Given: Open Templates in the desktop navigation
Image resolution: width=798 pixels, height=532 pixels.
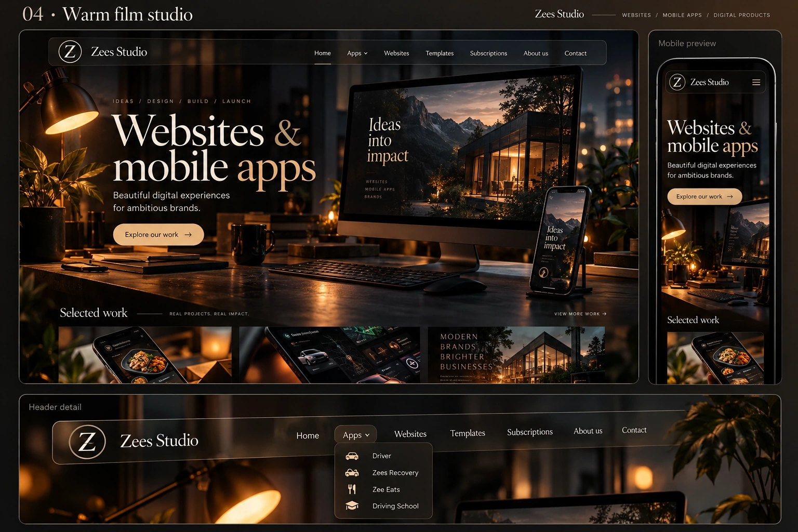Looking at the screenshot, I should click(440, 53).
